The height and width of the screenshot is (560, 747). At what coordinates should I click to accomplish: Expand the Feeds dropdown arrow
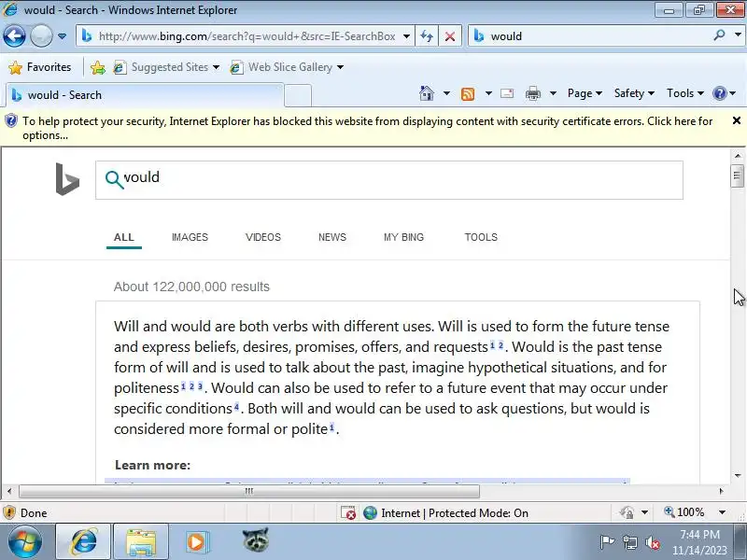click(x=488, y=93)
